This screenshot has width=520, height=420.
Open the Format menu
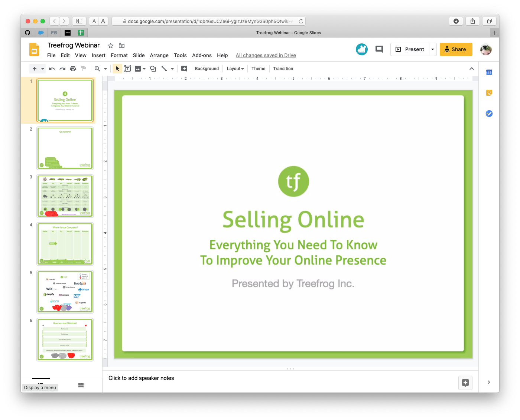point(119,55)
